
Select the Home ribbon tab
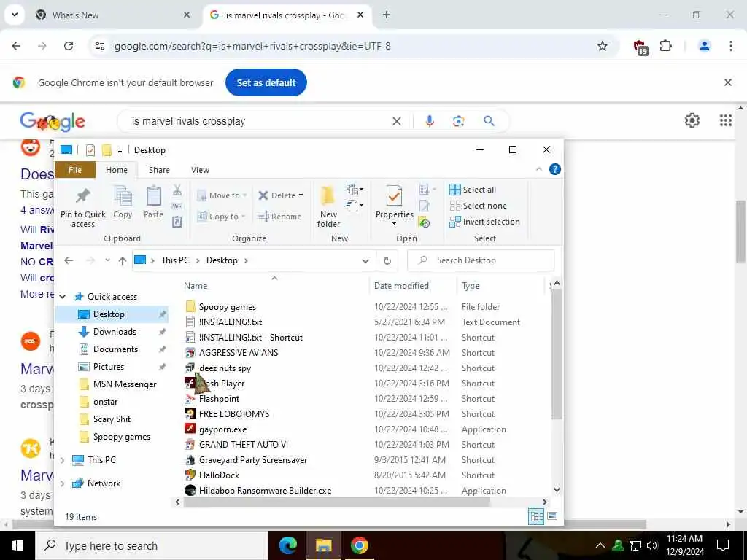click(x=117, y=170)
